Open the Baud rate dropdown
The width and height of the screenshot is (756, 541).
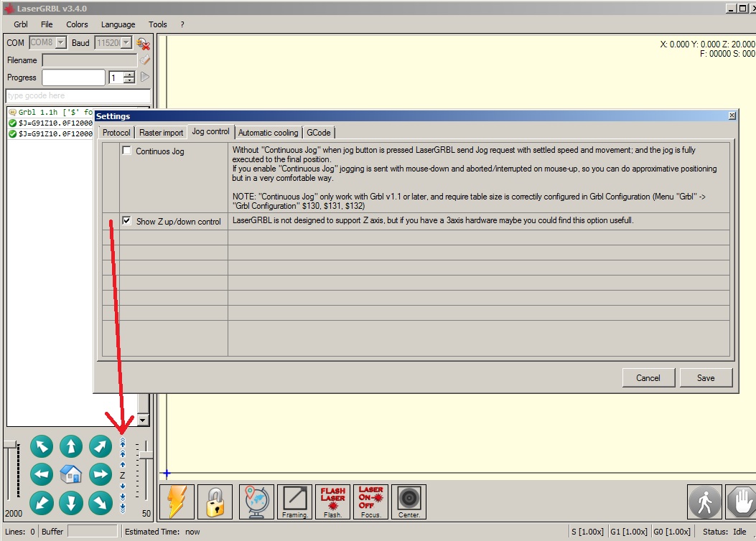pos(126,42)
